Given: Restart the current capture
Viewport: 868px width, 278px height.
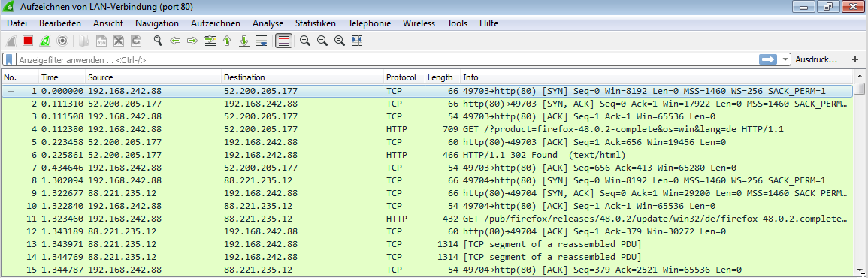Looking at the screenshot, I should point(45,41).
